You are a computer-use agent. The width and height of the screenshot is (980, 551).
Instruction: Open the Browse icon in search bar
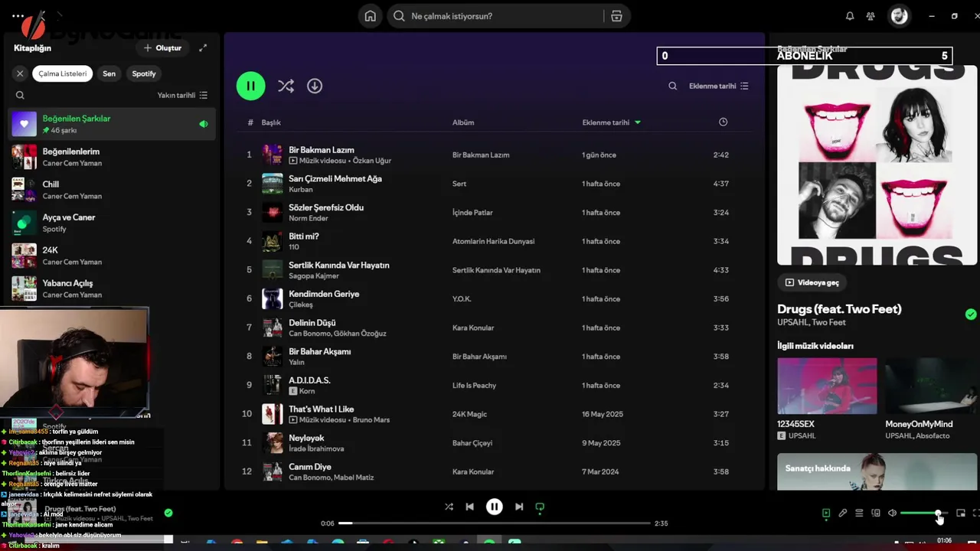(616, 16)
